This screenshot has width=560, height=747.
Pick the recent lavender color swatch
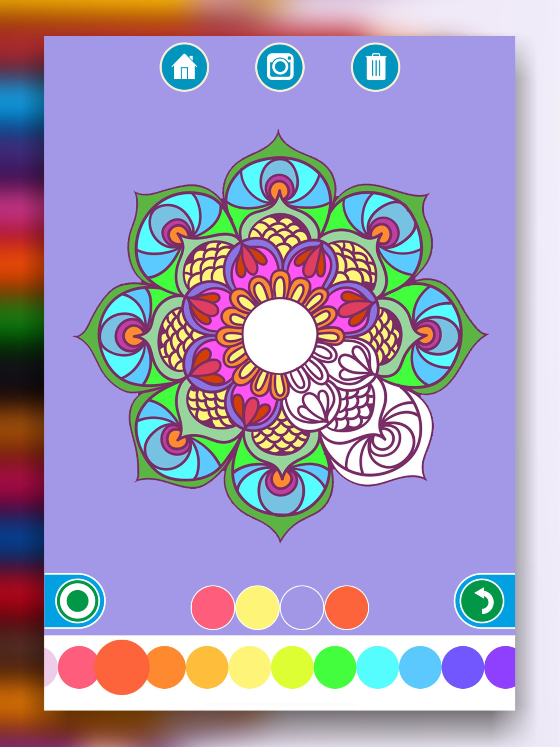point(302,608)
